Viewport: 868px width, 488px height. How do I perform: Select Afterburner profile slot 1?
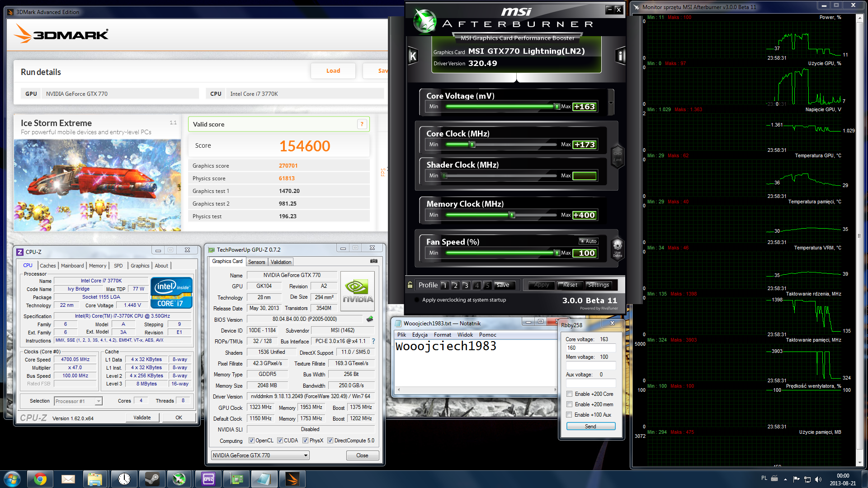tap(444, 285)
